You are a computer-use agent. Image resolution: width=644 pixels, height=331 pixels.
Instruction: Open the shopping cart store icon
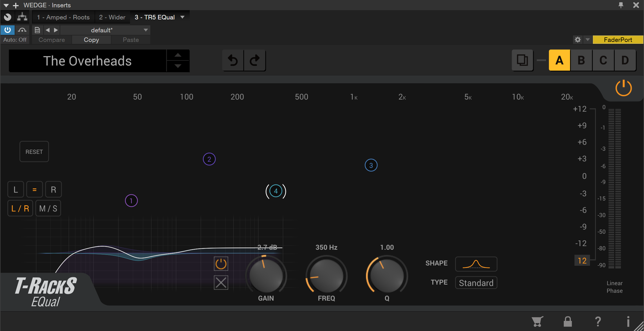(537, 321)
